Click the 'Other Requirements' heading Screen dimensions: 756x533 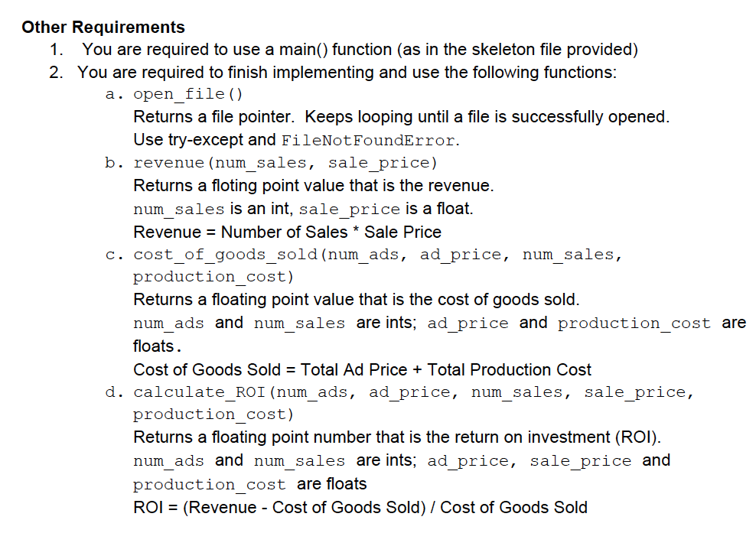(x=103, y=27)
